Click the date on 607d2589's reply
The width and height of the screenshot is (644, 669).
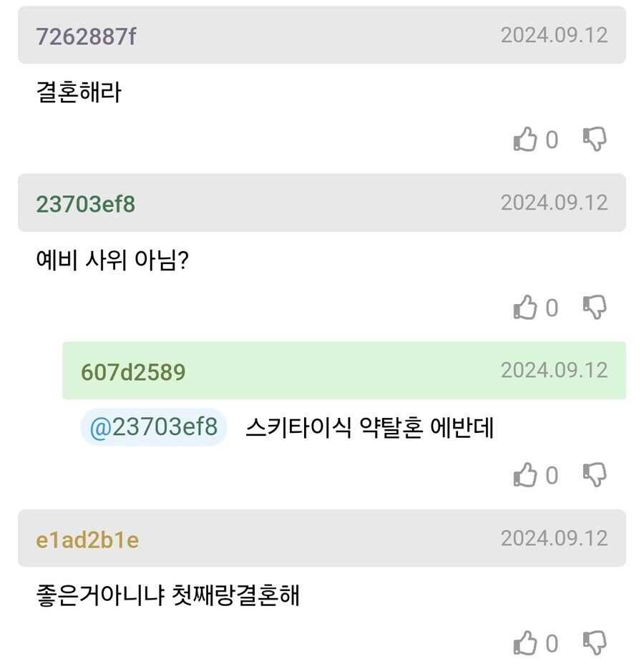click(x=554, y=370)
